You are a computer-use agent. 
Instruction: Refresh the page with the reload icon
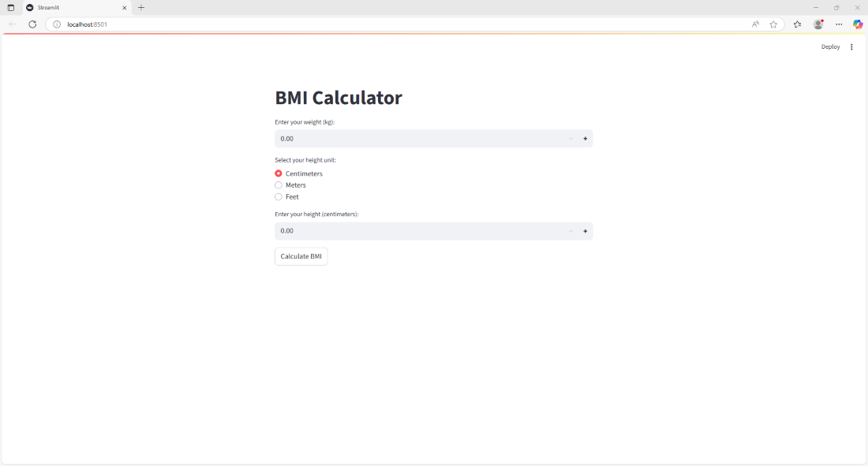click(x=32, y=24)
